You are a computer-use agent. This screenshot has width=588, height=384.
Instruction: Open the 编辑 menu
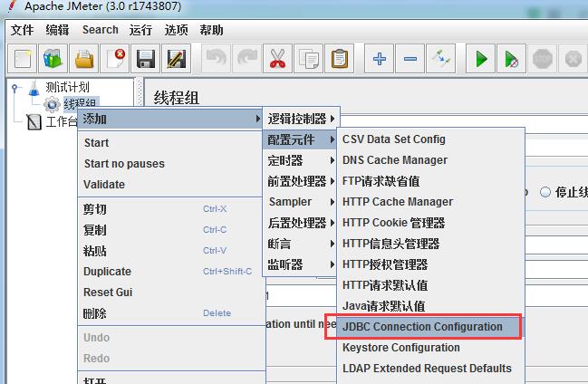(x=57, y=30)
